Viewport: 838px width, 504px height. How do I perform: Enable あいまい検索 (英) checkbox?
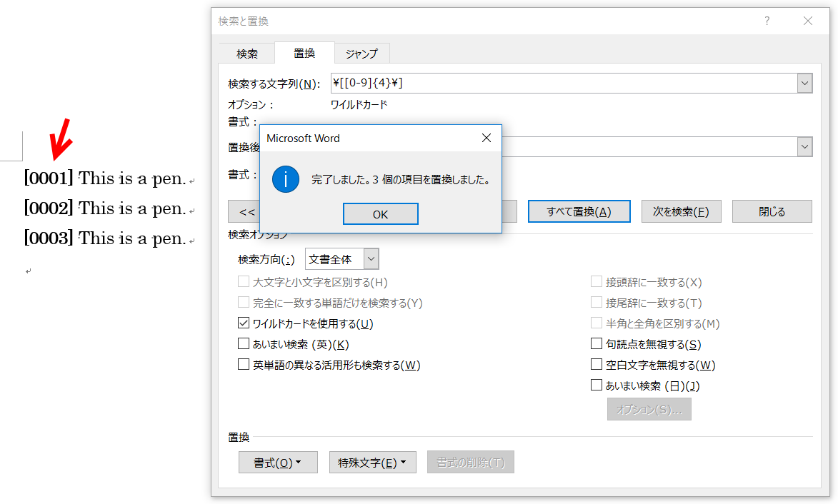[x=244, y=344]
